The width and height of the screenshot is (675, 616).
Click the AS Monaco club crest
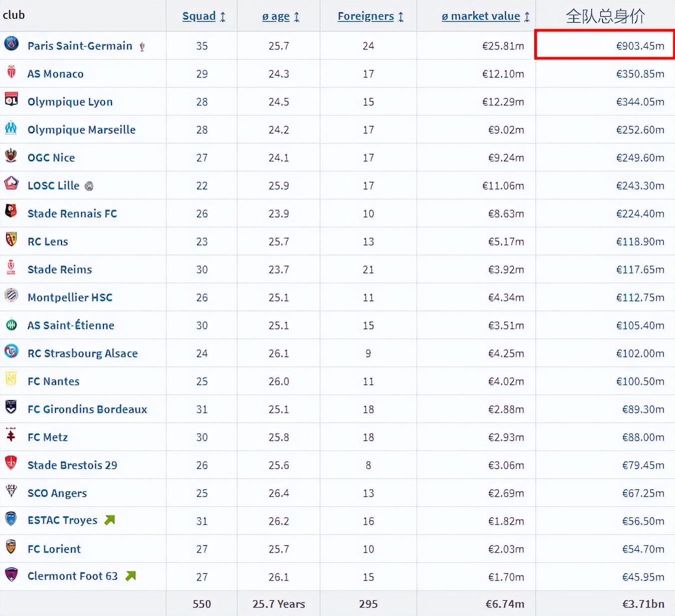[11, 72]
